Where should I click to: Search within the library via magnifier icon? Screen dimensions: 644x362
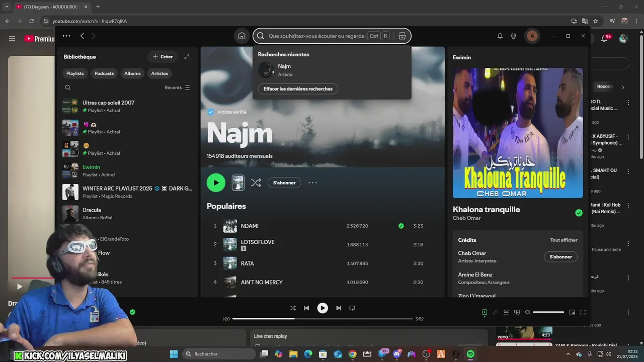click(67, 87)
